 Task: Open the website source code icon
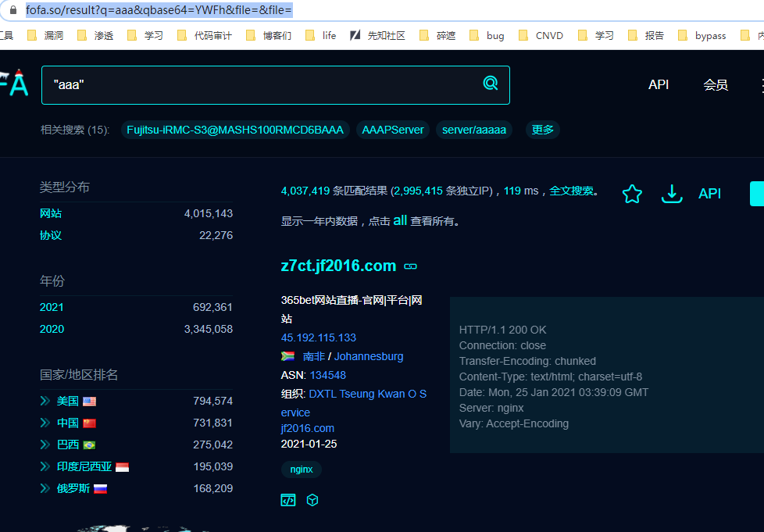[288, 500]
